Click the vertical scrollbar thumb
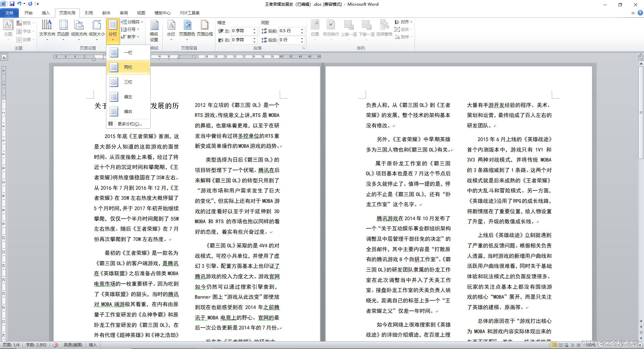 point(641,112)
